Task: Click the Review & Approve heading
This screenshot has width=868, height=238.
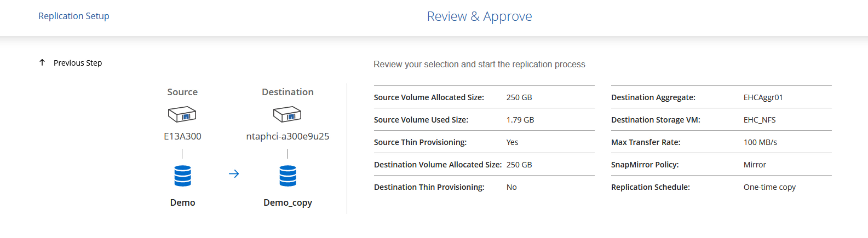Action: tap(479, 16)
